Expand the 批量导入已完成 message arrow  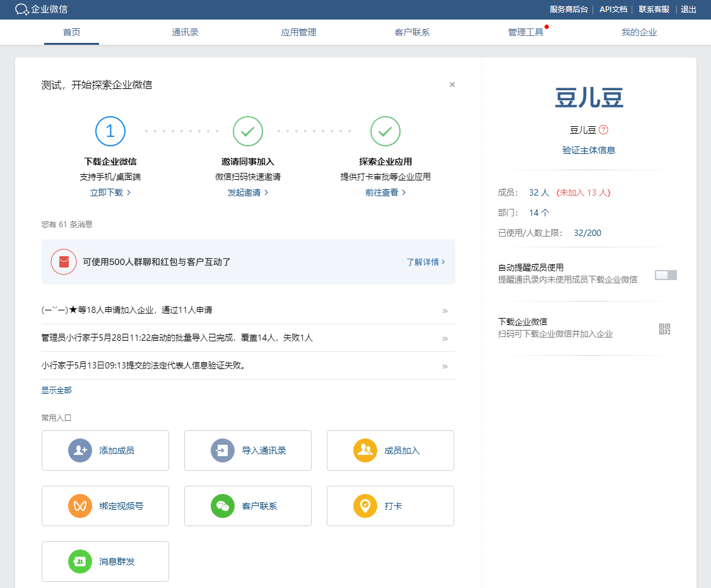pyautogui.click(x=445, y=339)
